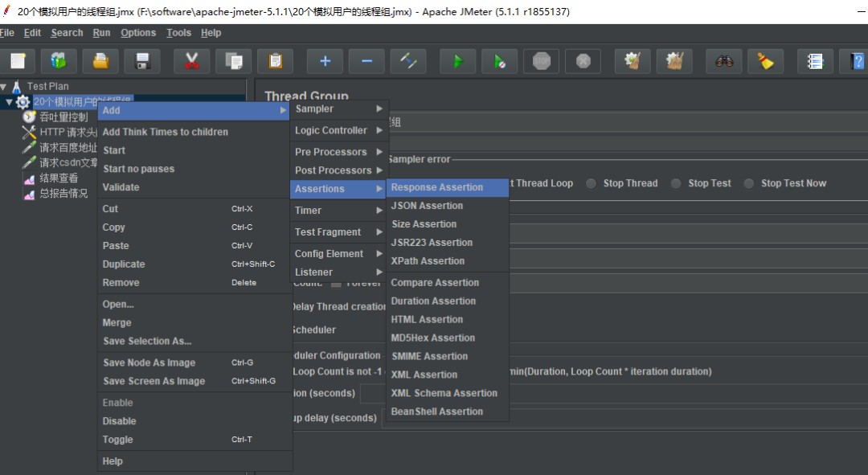The image size is (868, 475).
Task: Select the Stop Test radio button
Action: tap(676, 183)
